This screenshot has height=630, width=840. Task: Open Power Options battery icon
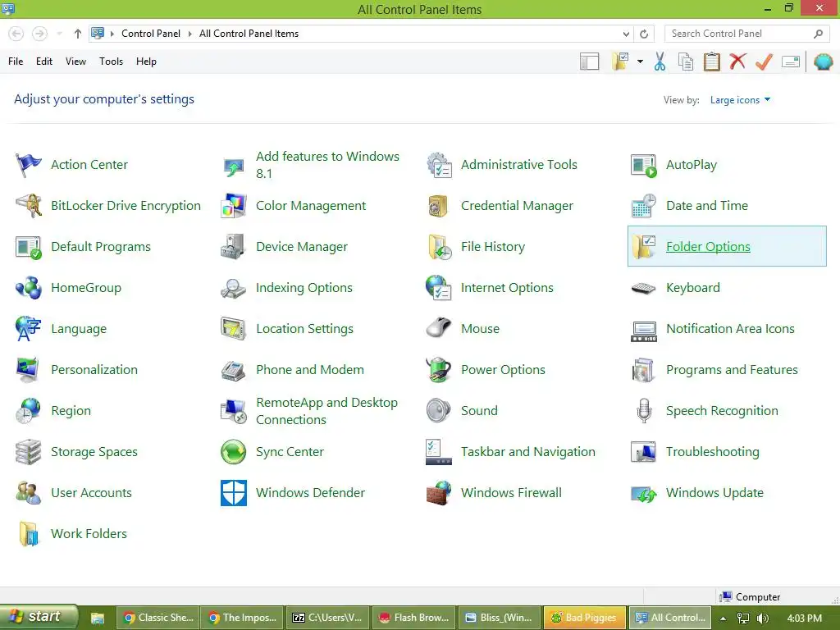tap(439, 370)
